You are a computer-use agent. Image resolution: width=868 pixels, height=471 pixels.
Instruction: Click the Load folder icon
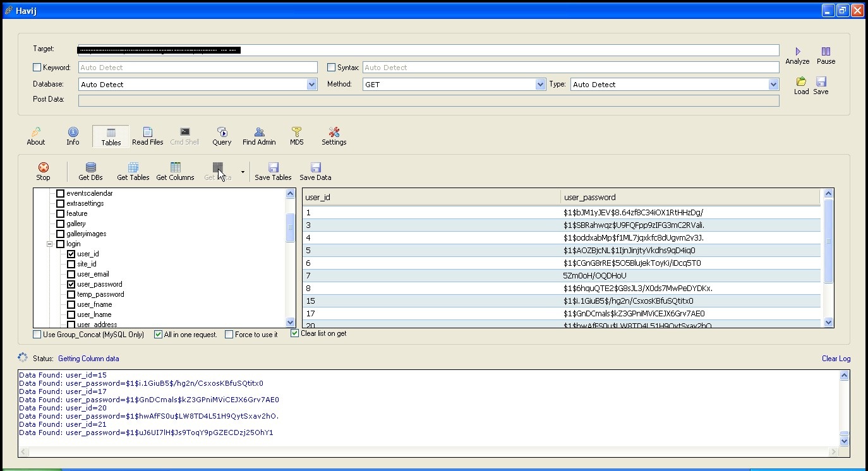801,81
